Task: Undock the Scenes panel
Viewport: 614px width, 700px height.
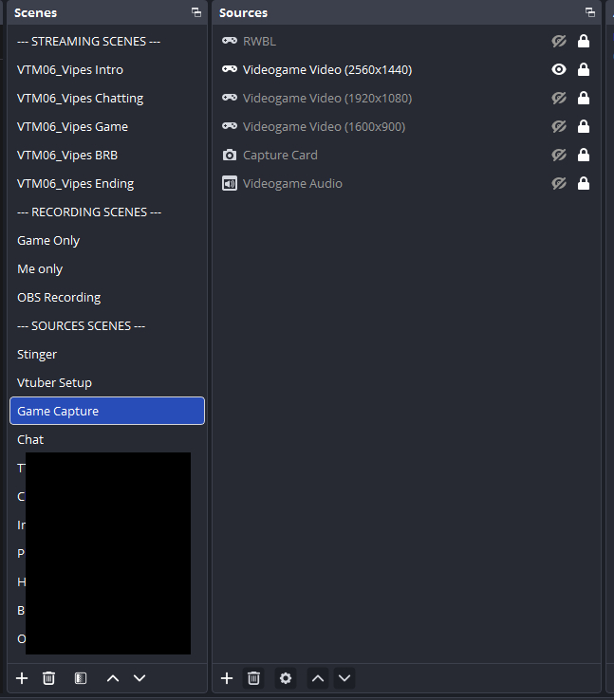Action: coord(195,13)
